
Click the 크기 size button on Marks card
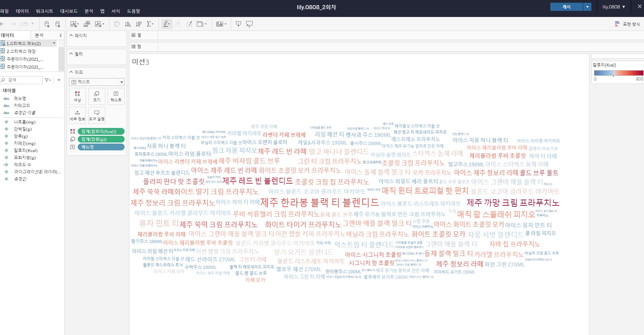point(97,96)
